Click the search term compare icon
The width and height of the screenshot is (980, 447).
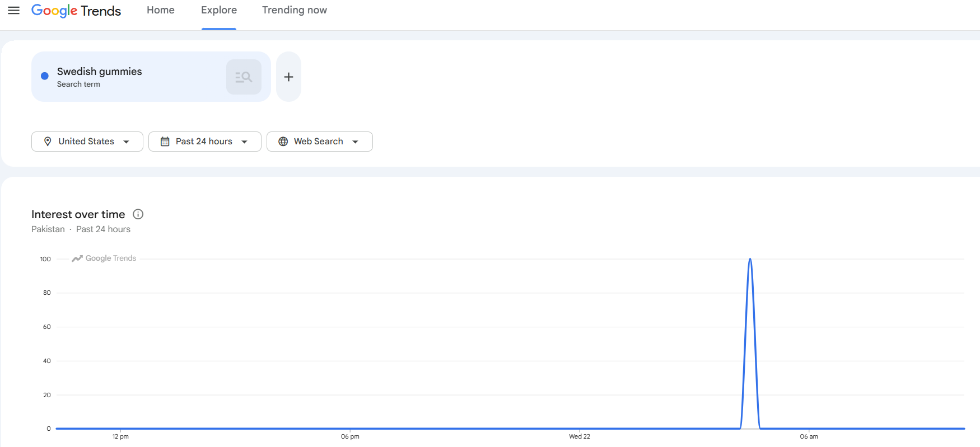point(244,77)
